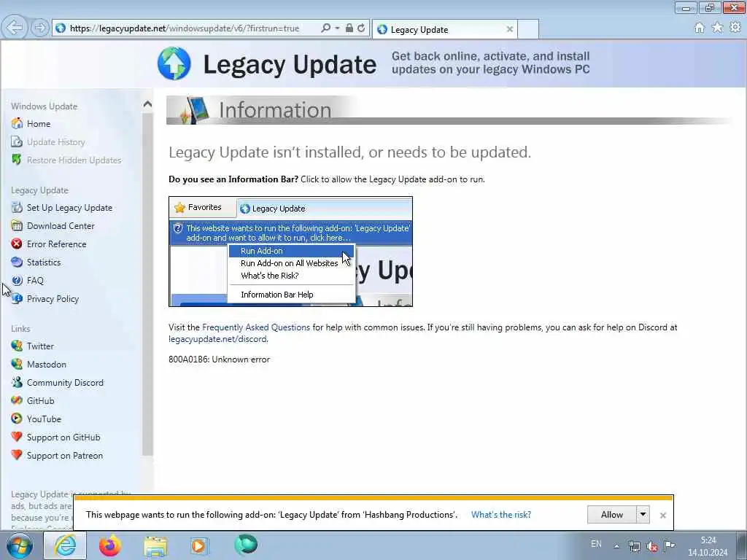
Task: Click Internet Explorer taskbar icon
Action: pos(65,545)
